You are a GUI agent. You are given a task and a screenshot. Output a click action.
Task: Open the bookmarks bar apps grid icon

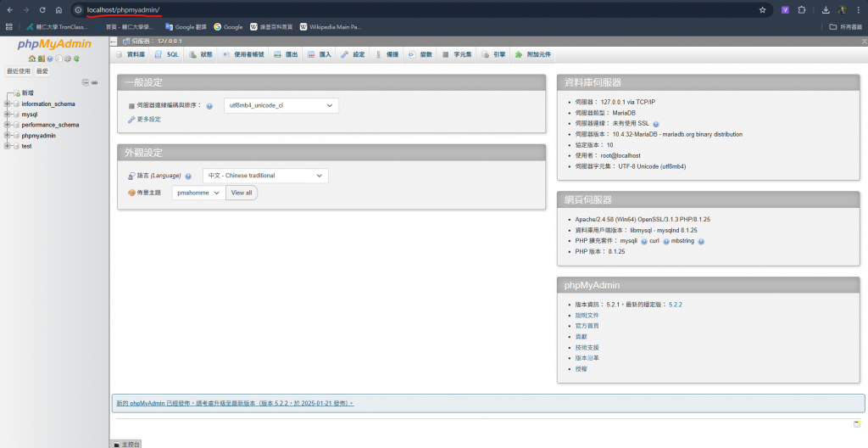tap(8, 26)
